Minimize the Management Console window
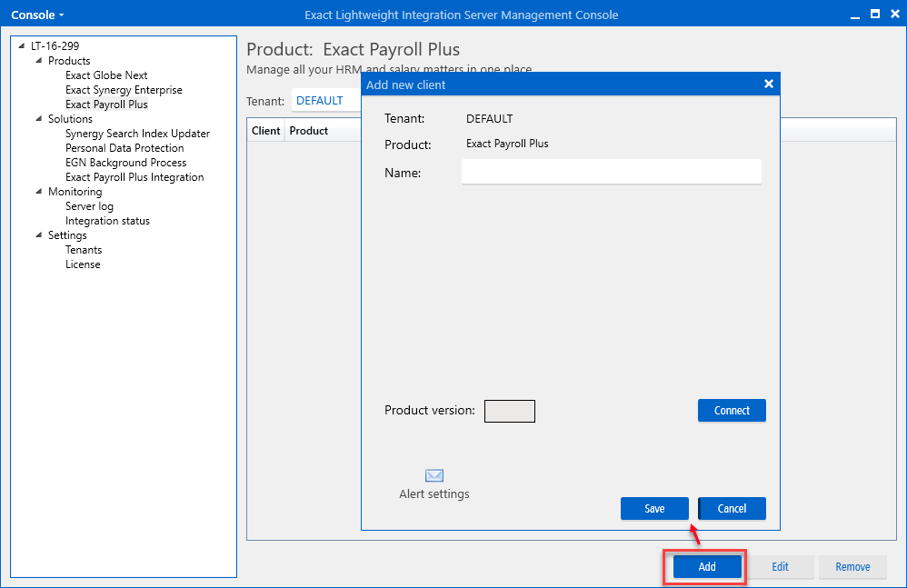This screenshot has width=907, height=588. (x=855, y=15)
